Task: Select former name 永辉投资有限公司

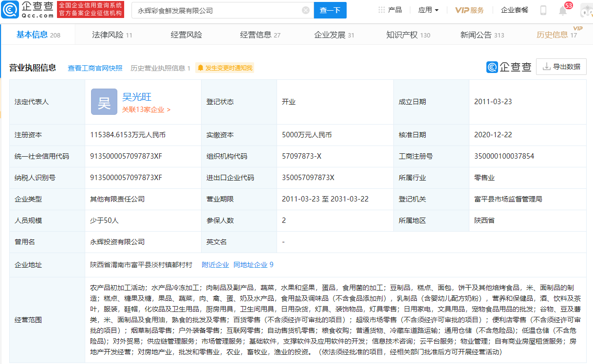Action: (117, 242)
